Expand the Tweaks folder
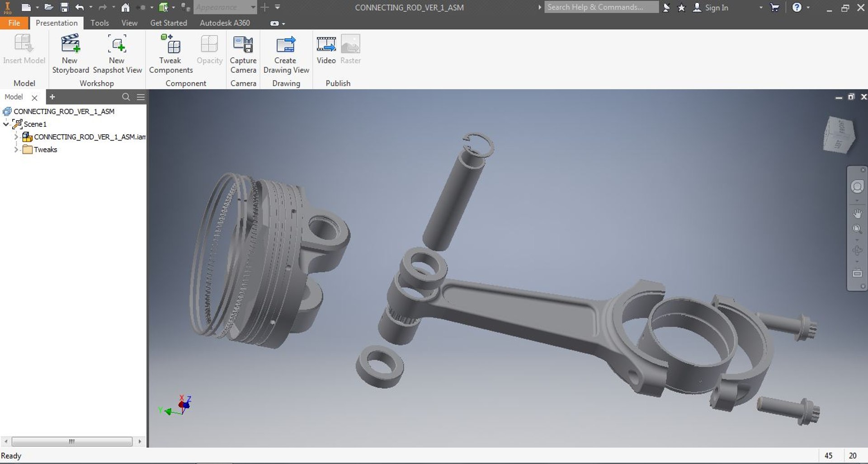Screen dimensions: 868x464 [16, 150]
